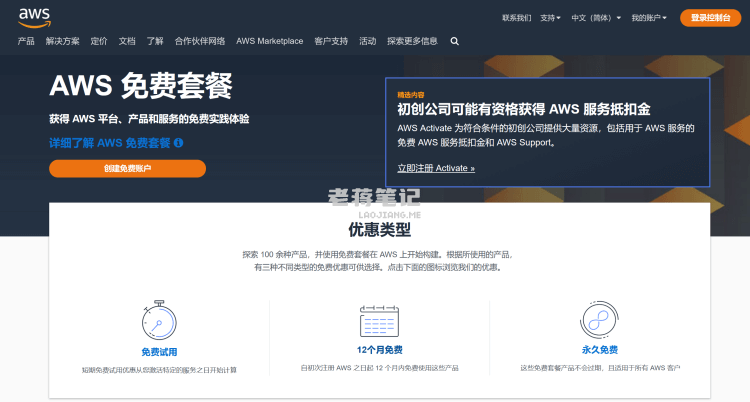Select 定价 in navigation bar
750x402 pixels.
click(x=99, y=41)
